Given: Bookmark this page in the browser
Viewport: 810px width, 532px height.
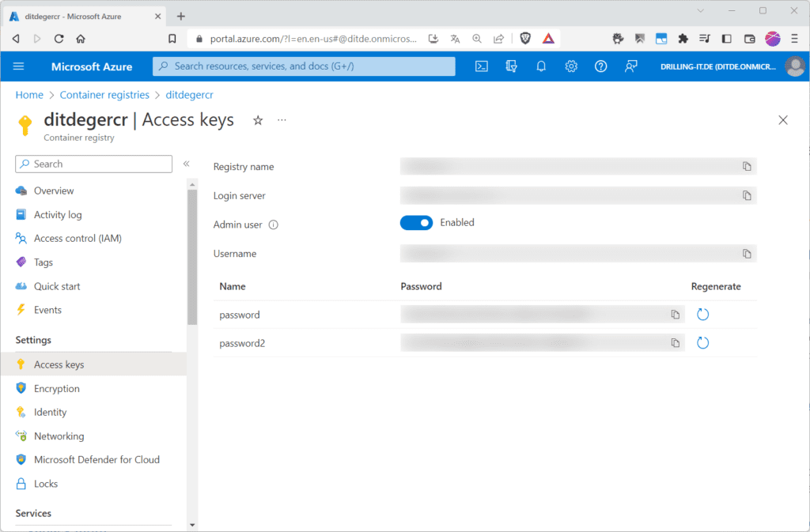Looking at the screenshot, I should pos(172,39).
